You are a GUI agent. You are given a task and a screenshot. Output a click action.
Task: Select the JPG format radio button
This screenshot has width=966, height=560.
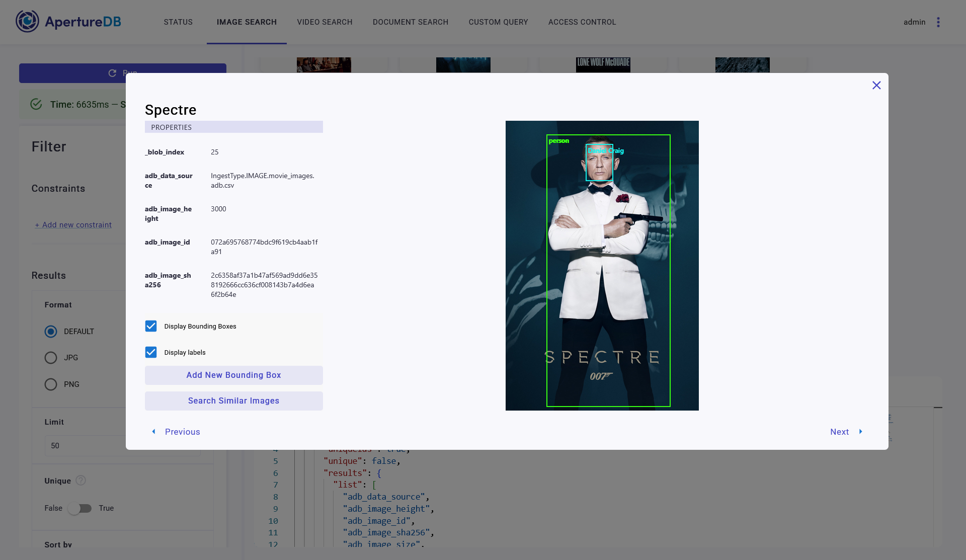51,358
